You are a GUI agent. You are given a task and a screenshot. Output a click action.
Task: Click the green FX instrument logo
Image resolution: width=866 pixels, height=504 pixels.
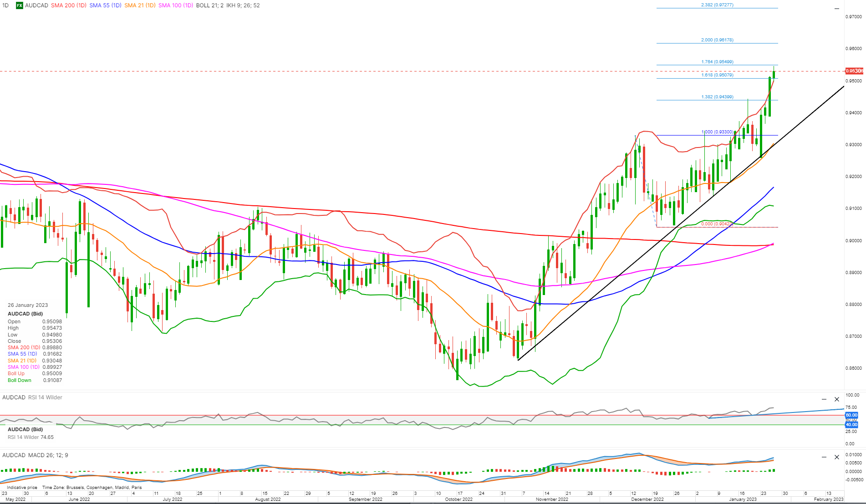coord(19,5)
